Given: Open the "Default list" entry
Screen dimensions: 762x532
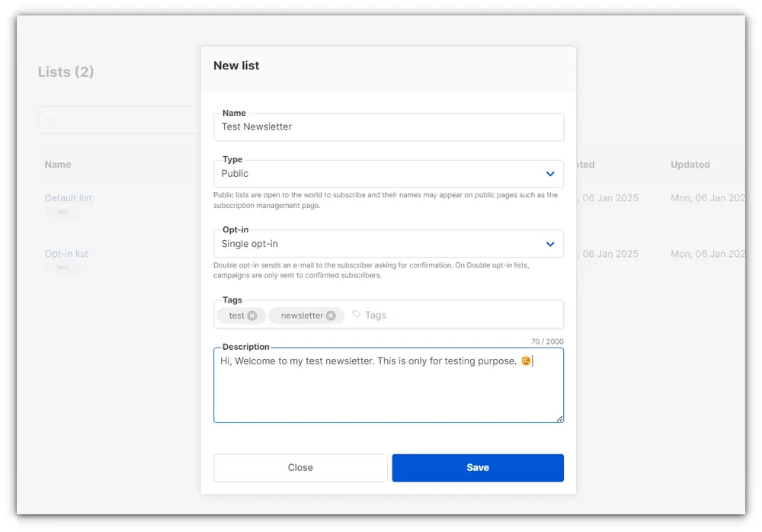Looking at the screenshot, I should (68, 197).
